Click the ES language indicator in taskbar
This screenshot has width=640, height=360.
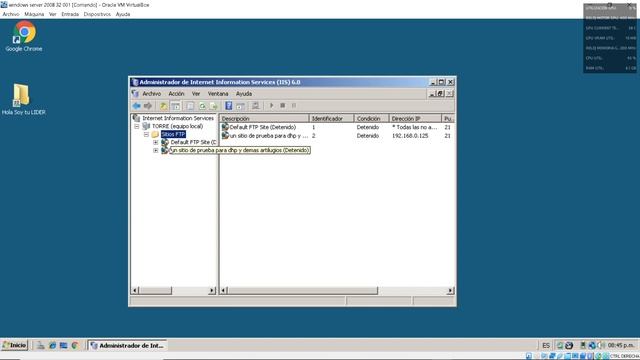546,346
